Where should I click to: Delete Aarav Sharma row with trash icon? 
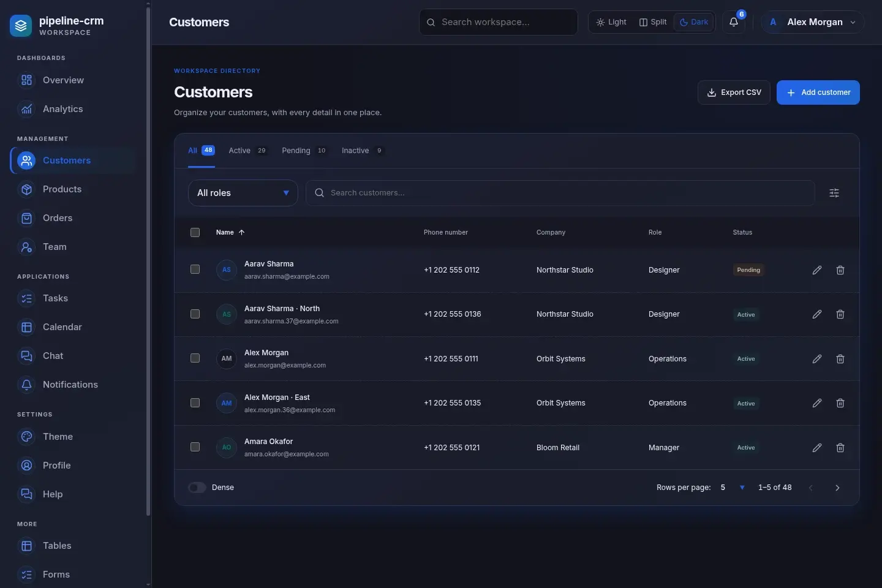coord(840,270)
